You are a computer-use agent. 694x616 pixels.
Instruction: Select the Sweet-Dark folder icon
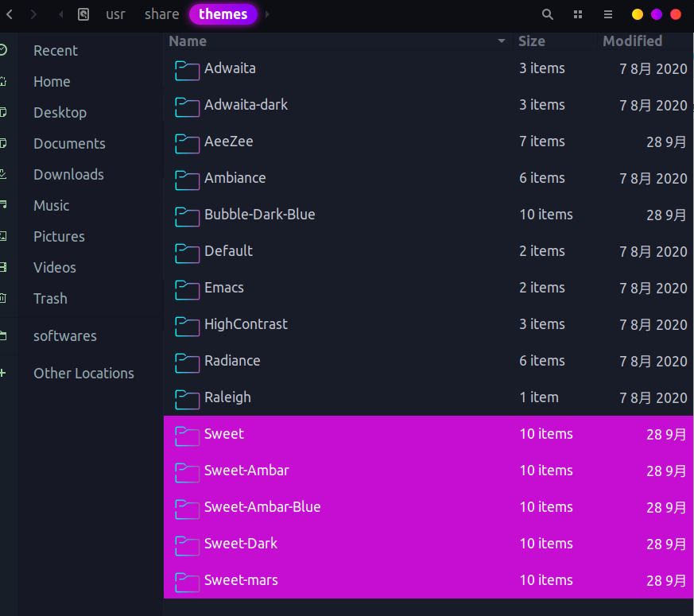(187, 545)
